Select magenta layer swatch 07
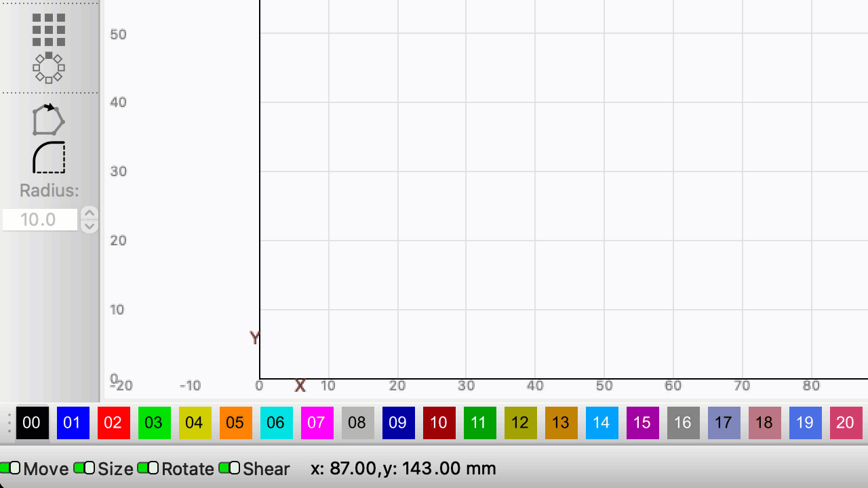The image size is (868, 488). tap(317, 423)
